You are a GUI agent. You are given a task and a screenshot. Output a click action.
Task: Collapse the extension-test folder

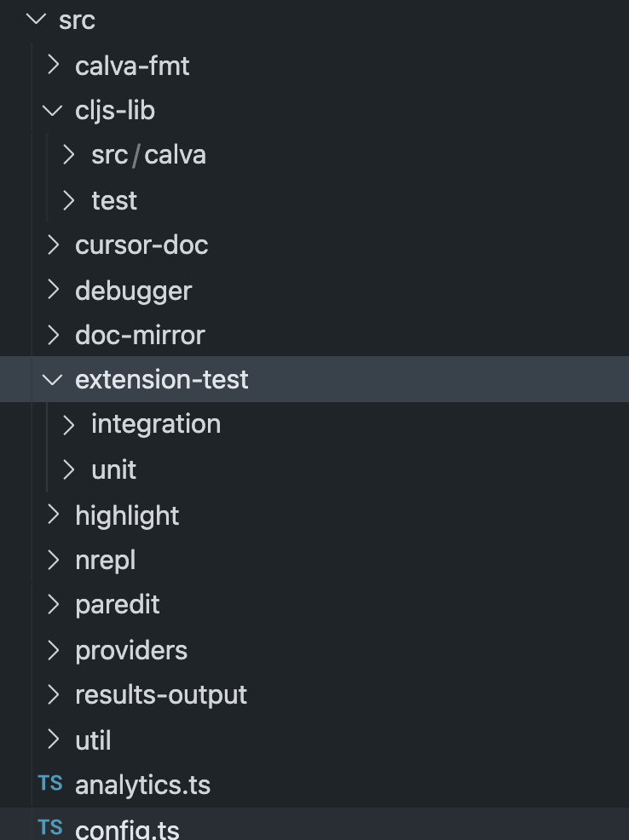click(161, 379)
